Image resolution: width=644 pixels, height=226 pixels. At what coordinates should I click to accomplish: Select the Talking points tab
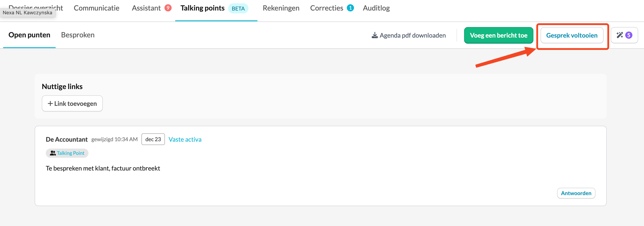pyautogui.click(x=202, y=8)
